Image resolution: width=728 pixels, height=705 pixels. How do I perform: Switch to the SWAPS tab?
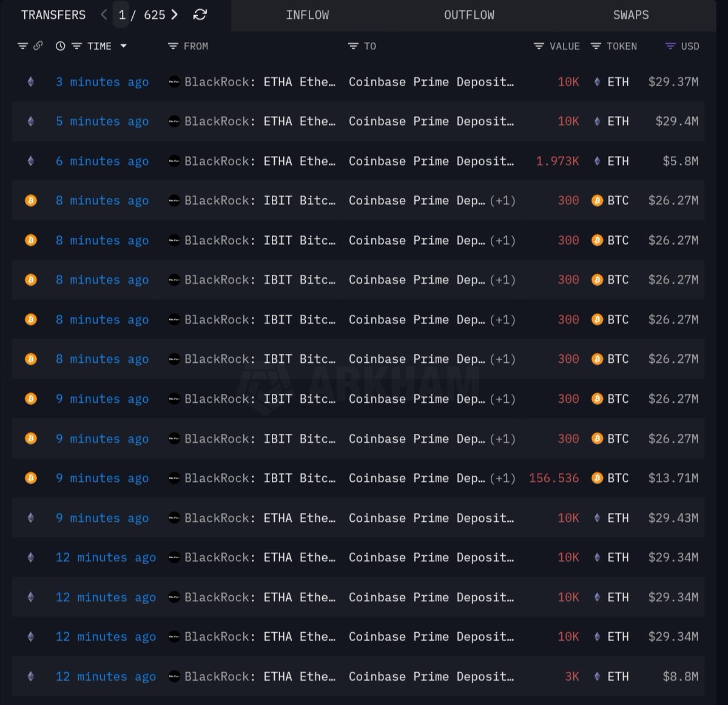point(631,15)
